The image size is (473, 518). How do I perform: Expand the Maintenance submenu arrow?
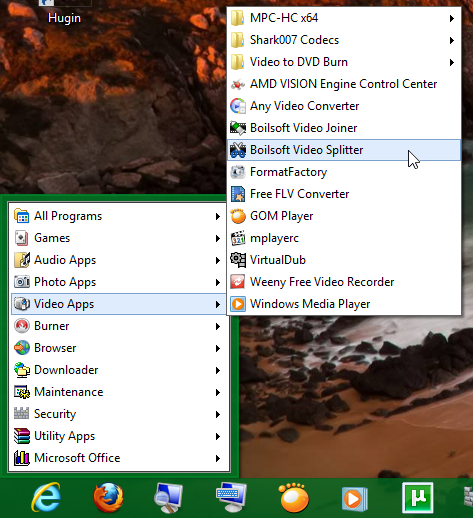pos(218,392)
